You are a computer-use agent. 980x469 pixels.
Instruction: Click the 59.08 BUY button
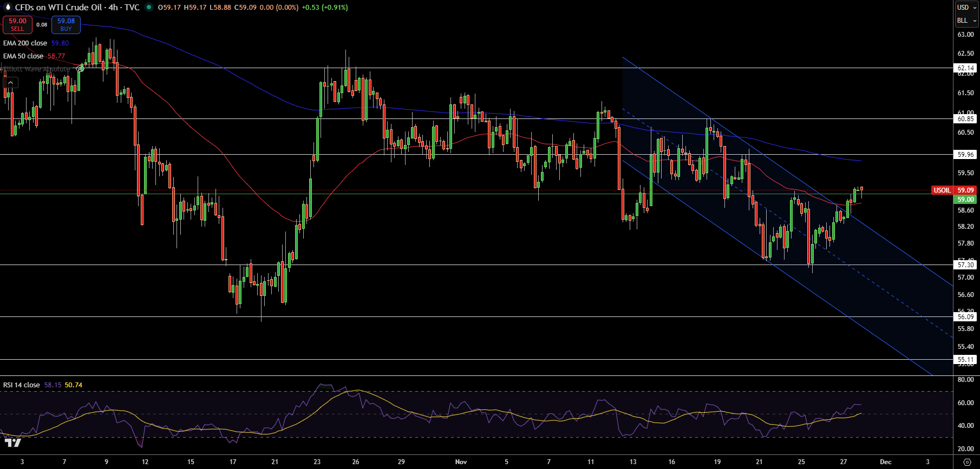tap(66, 25)
